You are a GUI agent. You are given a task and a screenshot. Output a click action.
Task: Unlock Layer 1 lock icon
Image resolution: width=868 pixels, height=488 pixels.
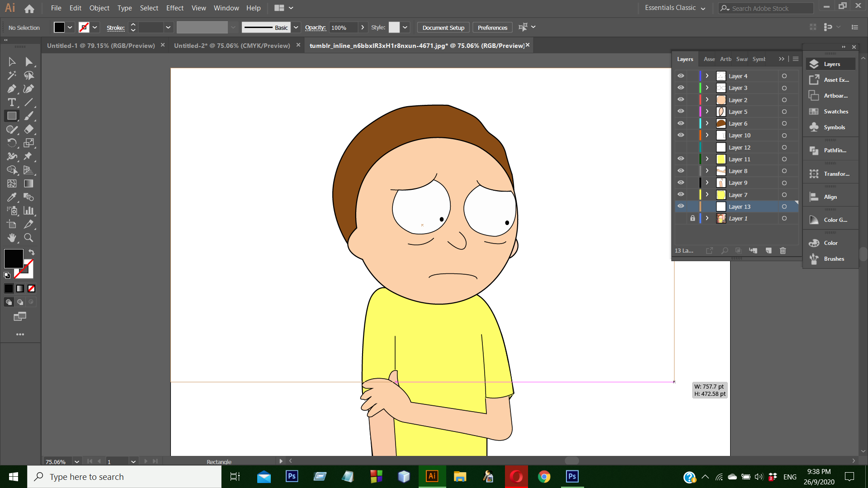693,218
